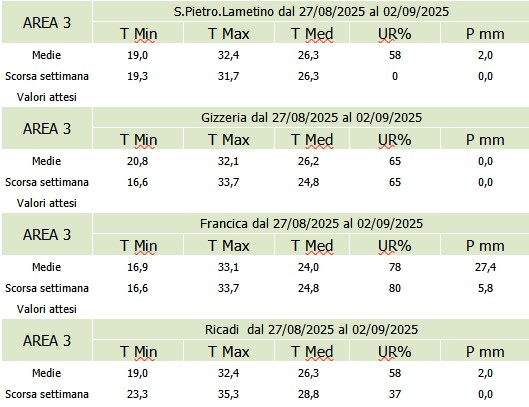Click Gizzeria Scorsa settimana T Med value 24,8
This screenshot has height=407, width=529.
(308, 182)
